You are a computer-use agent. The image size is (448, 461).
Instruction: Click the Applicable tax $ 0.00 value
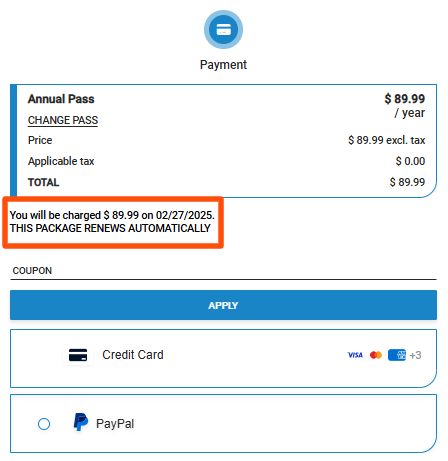click(410, 161)
